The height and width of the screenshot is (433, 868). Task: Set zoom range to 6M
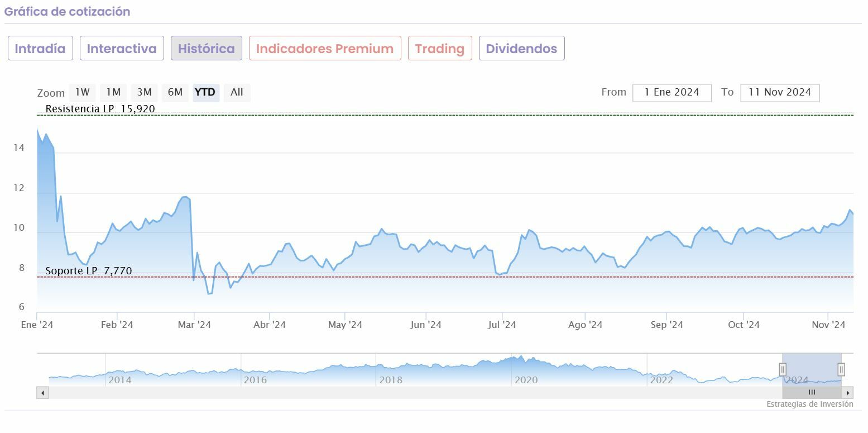tap(175, 92)
